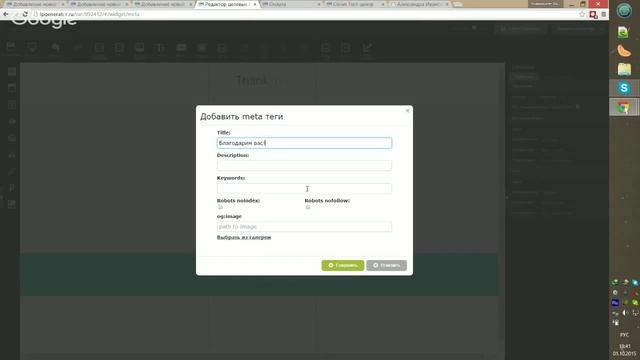This screenshot has height=360, width=640.
Task: Switch to the 'Александра' browser tab
Action: [420, 4]
